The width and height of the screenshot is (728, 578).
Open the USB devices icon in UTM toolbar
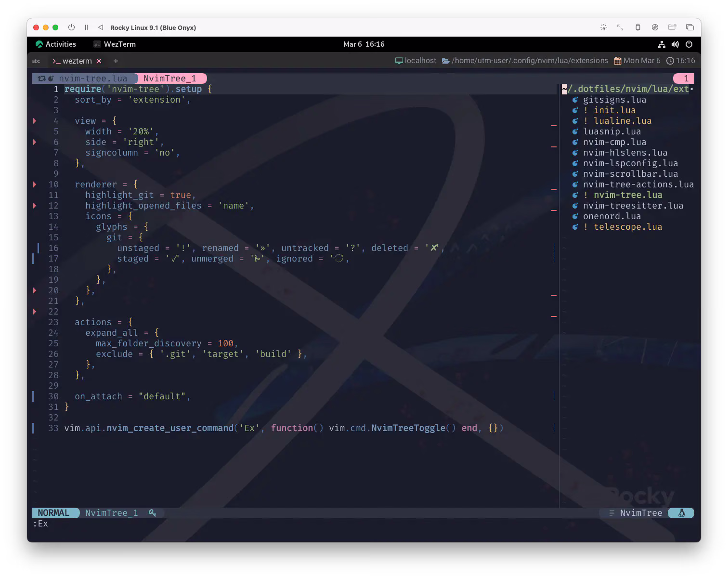pyautogui.click(x=637, y=27)
